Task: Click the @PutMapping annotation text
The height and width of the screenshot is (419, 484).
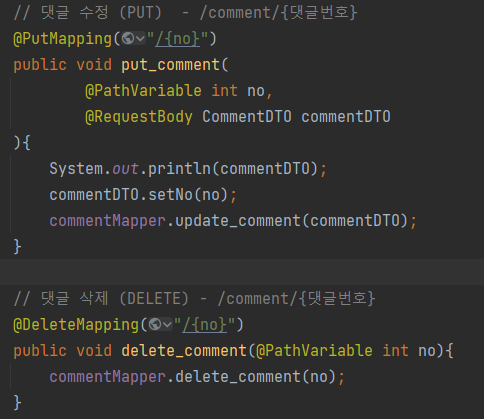Action: point(63,39)
